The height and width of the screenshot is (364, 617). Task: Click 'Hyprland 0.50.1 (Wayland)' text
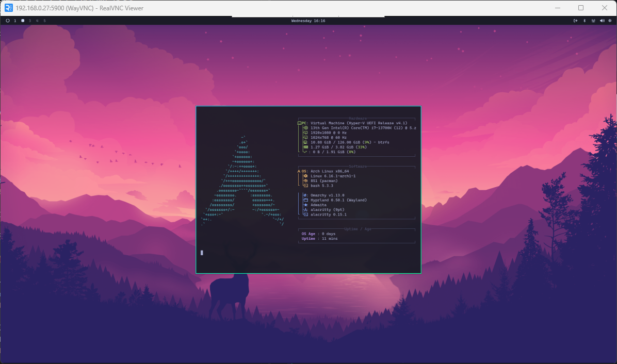(x=339, y=200)
